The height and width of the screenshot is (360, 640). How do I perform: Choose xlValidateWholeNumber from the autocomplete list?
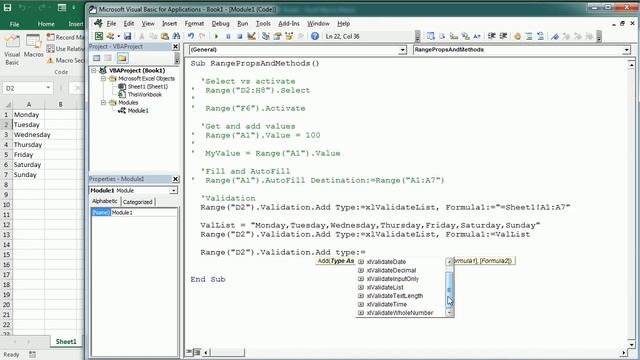[x=400, y=313]
